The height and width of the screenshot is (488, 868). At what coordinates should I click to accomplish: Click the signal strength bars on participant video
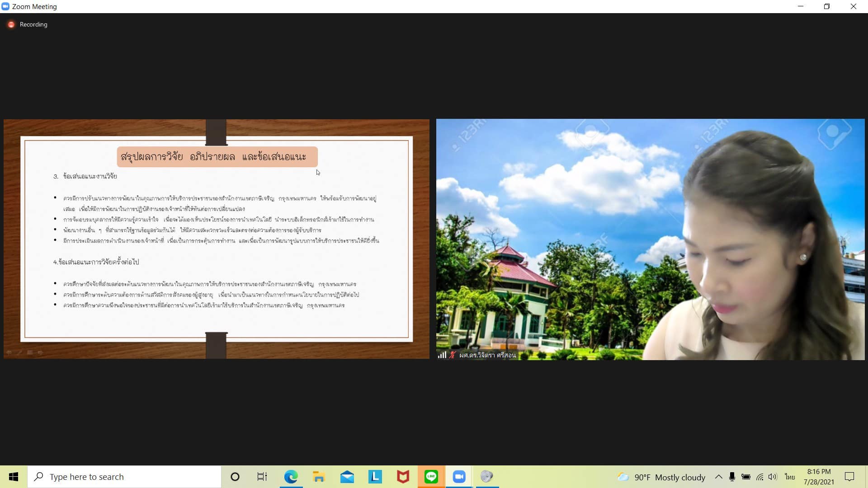coord(442,355)
